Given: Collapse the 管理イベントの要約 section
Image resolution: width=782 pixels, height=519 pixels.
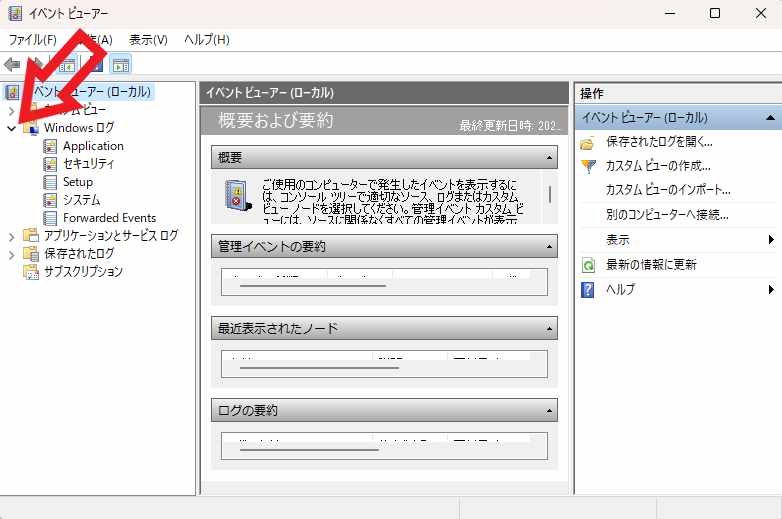Looking at the screenshot, I should (549, 247).
